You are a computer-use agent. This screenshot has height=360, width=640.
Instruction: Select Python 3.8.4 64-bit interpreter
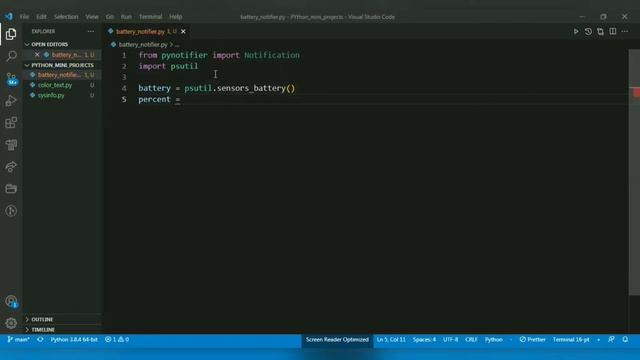coord(74,340)
